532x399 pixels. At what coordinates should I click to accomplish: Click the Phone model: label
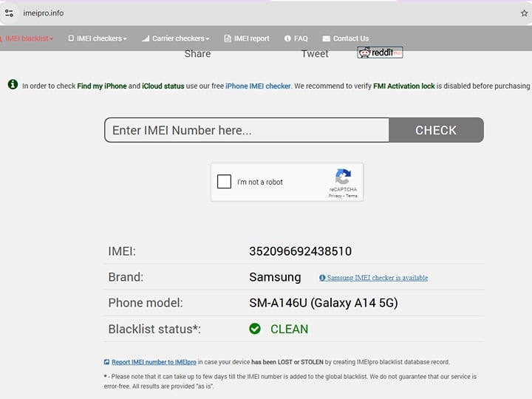coord(146,302)
